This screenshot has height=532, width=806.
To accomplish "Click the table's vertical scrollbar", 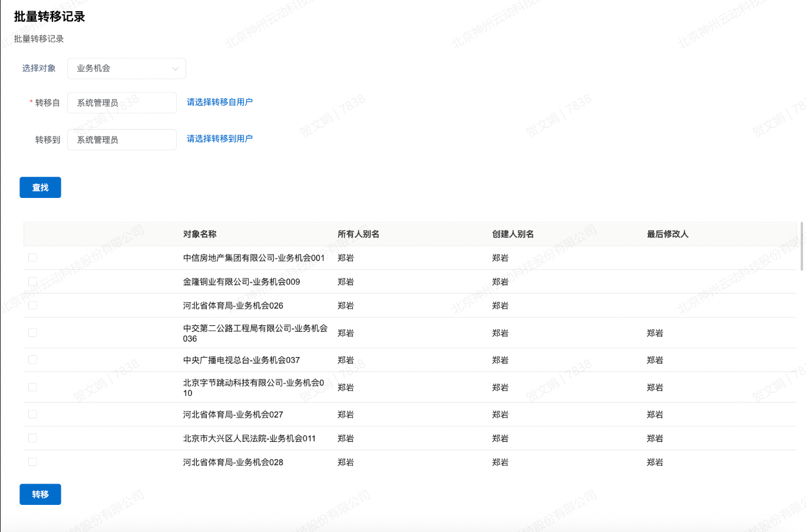I will tap(801, 246).
